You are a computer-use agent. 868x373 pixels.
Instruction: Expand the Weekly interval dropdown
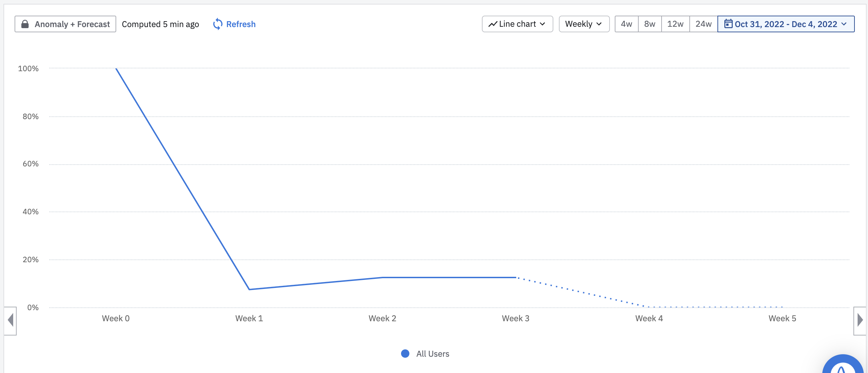point(584,24)
